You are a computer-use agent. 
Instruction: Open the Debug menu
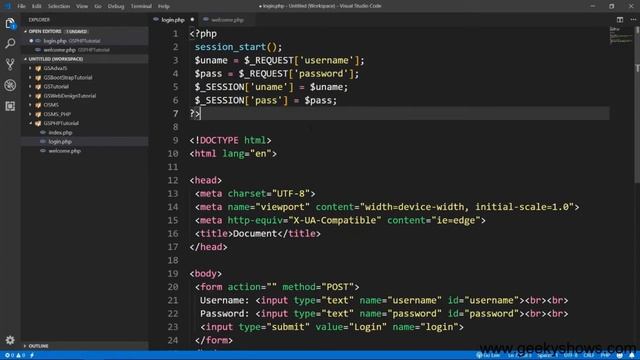[116, 6]
